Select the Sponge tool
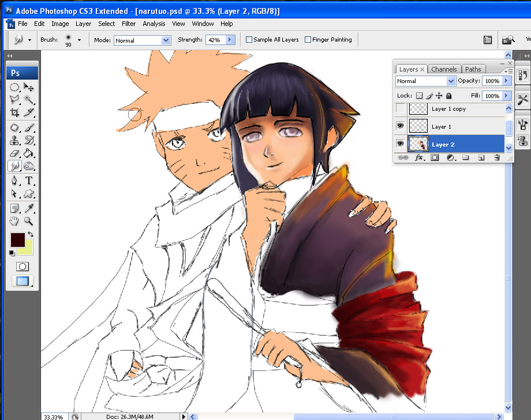 29,166
